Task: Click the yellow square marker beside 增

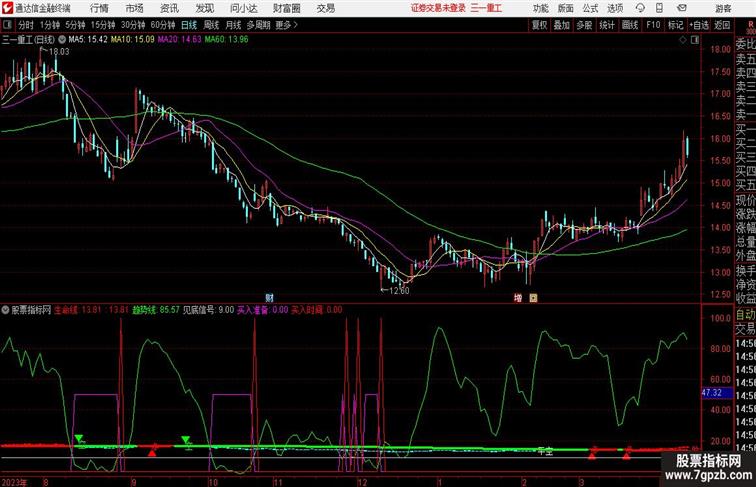Action: pos(533,298)
